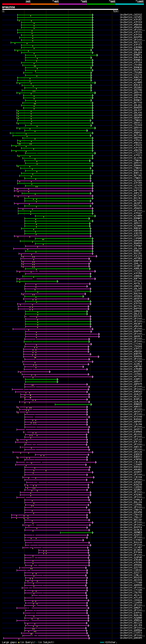Click the short green bar for Q7Y142
The width and height of the screenshot is (146, 644).
(x=37, y=281)
